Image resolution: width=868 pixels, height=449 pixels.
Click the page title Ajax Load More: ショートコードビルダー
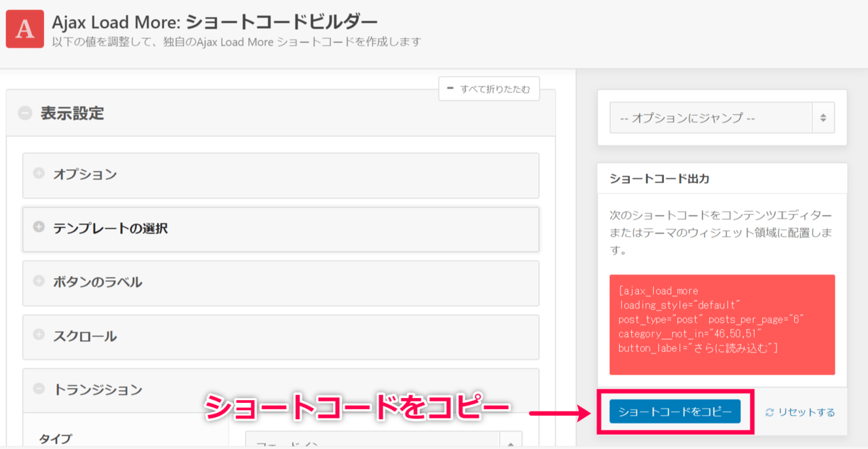pos(215,22)
